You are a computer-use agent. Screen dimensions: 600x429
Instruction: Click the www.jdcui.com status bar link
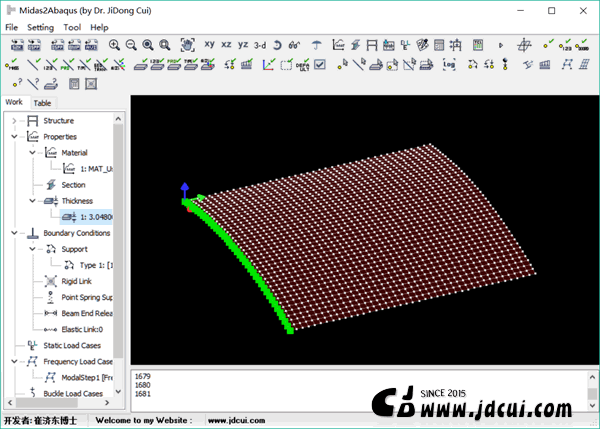click(x=236, y=420)
